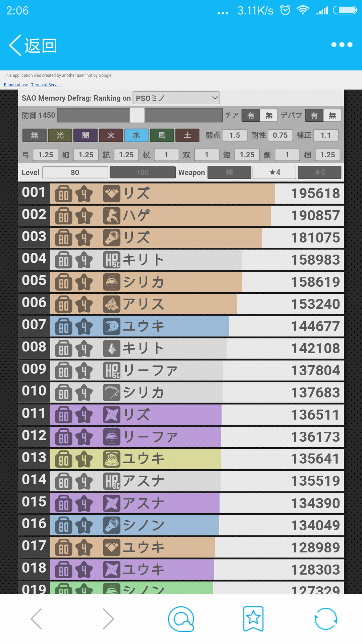This screenshot has height=644, width=362.
Task: Bookmark the page with the star icon
Action: [x=253, y=619]
